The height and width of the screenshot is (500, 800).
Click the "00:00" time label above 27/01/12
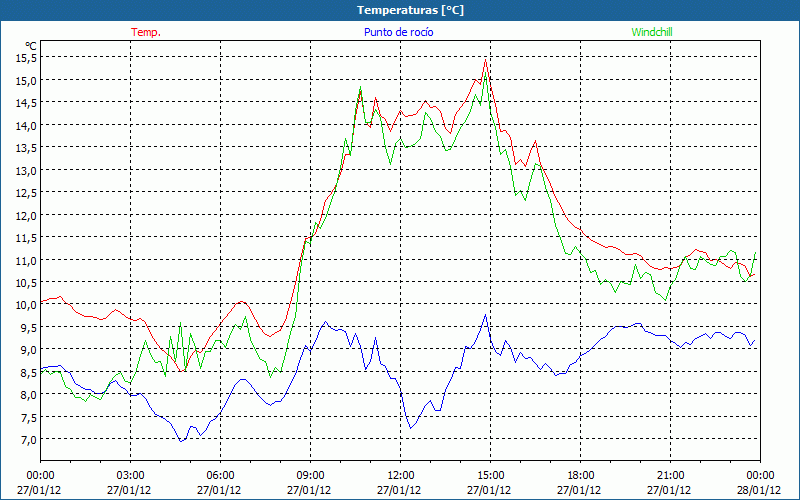pyautogui.click(x=40, y=475)
